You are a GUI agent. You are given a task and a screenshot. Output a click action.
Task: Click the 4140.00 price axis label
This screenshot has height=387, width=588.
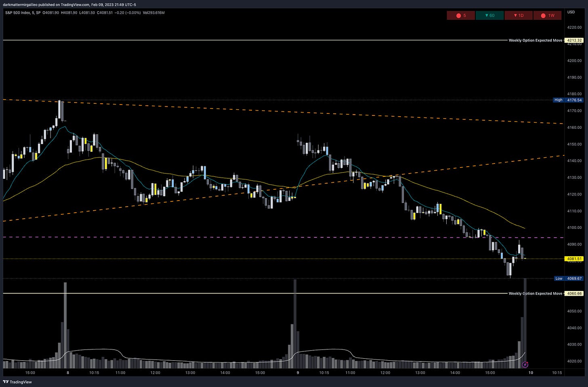pos(574,161)
